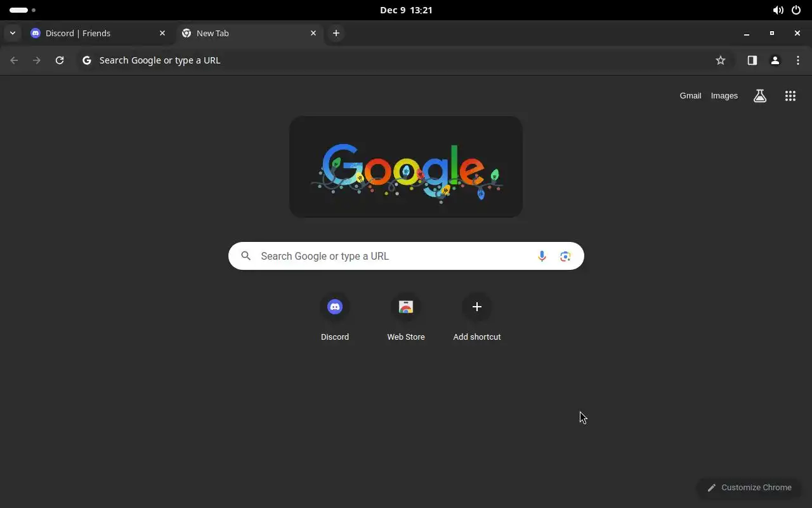
Task: Open the side panel
Action: (x=752, y=60)
